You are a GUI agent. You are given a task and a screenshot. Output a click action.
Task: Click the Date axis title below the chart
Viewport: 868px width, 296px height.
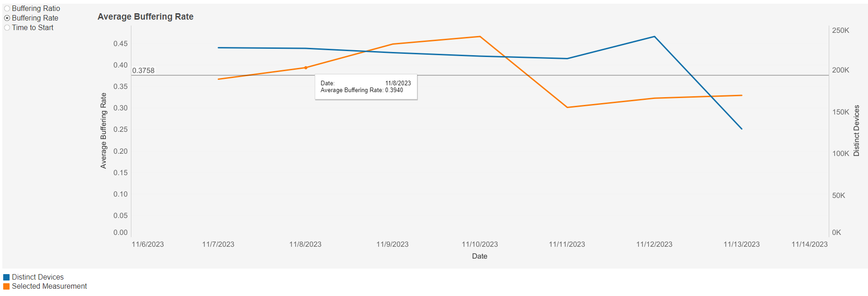click(479, 256)
